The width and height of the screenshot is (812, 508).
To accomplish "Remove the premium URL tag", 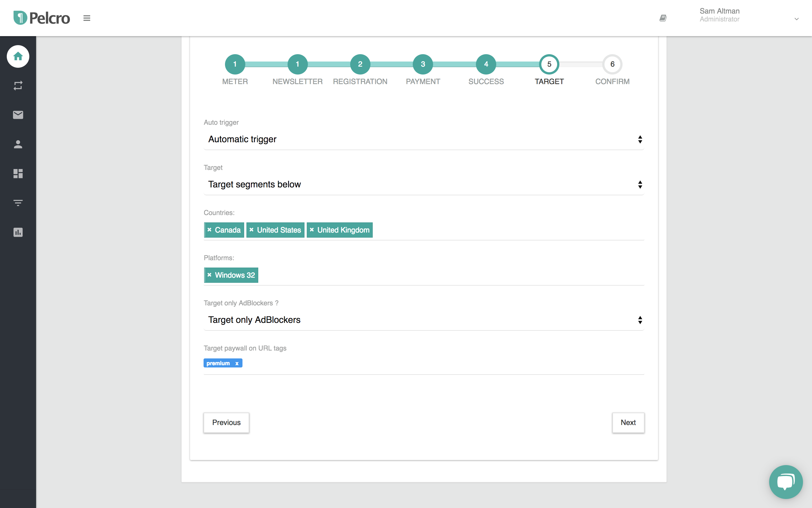I will (237, 363).
